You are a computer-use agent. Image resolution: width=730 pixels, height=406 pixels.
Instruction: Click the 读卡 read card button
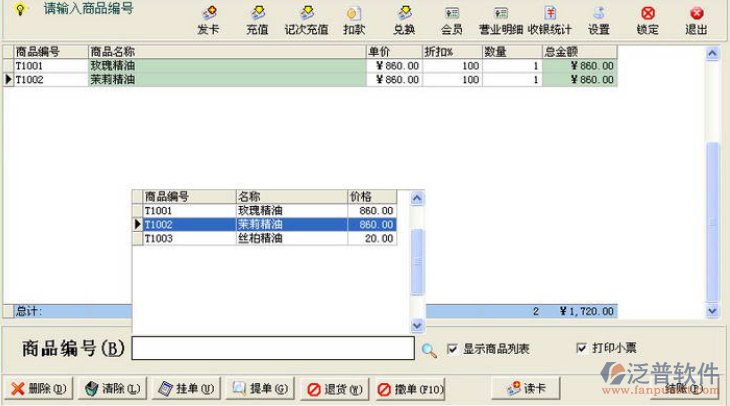pos(526,388)
